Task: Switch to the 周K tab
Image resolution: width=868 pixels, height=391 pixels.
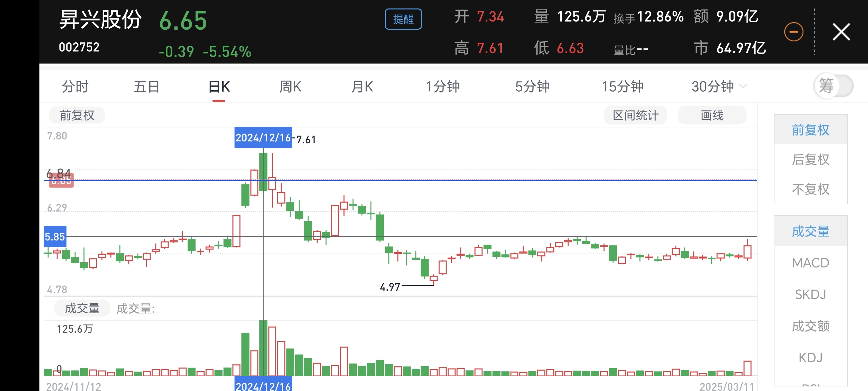Action: pyautogui.click(x=290, y=87)
